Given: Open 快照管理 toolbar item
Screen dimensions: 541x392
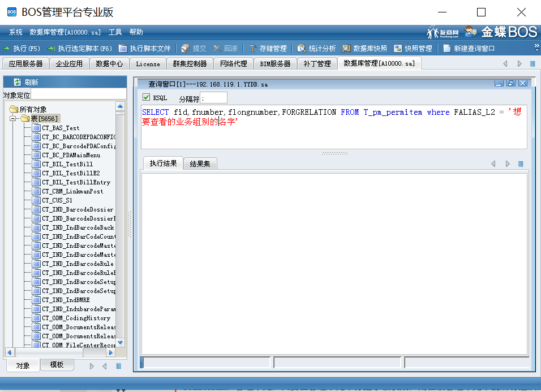Looking at the screenshot, I should pyautogui.click(x=413, y=49).
